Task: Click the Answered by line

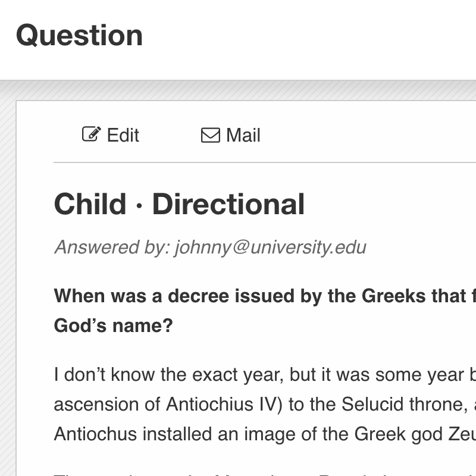Action: tap(210, 248)
